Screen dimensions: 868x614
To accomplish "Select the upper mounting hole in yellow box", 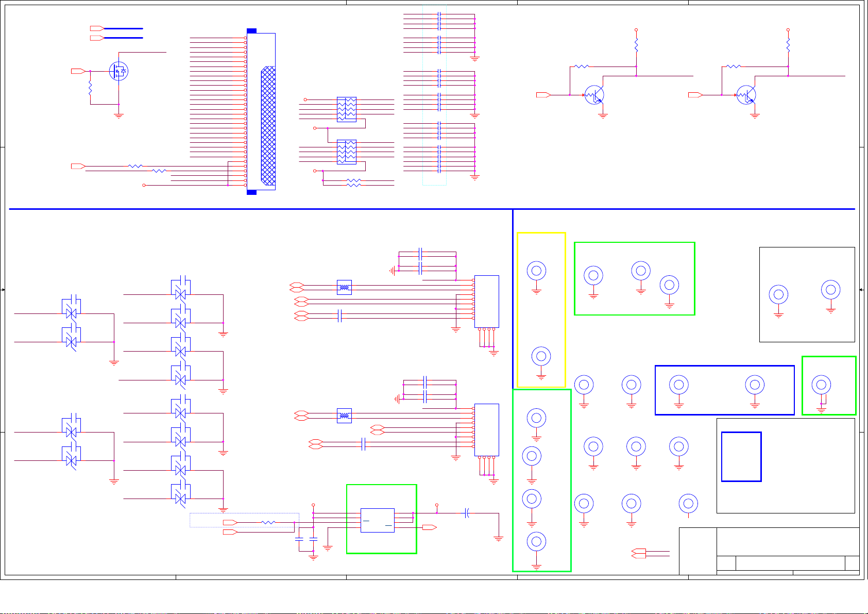I will tap(536, 271).
